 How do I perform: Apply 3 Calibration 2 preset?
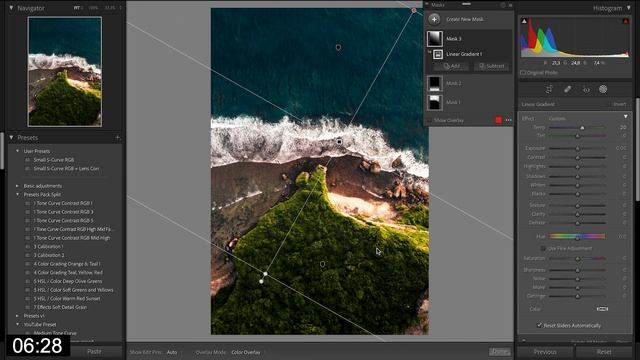coord(49,255)
